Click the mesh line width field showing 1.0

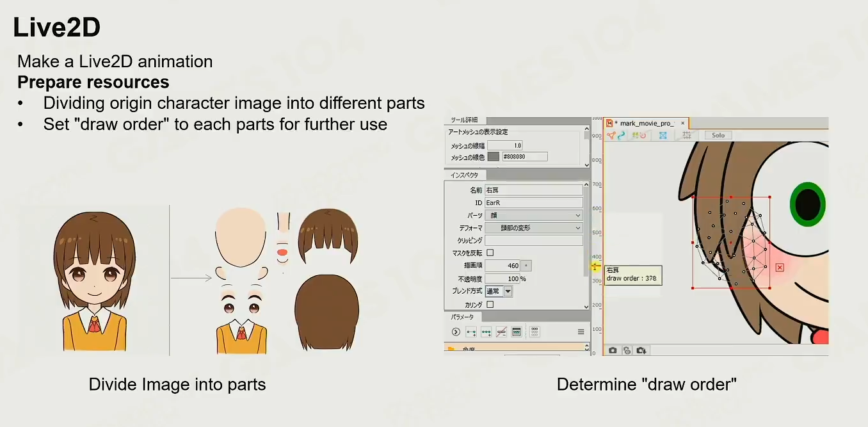coord(505,145)
